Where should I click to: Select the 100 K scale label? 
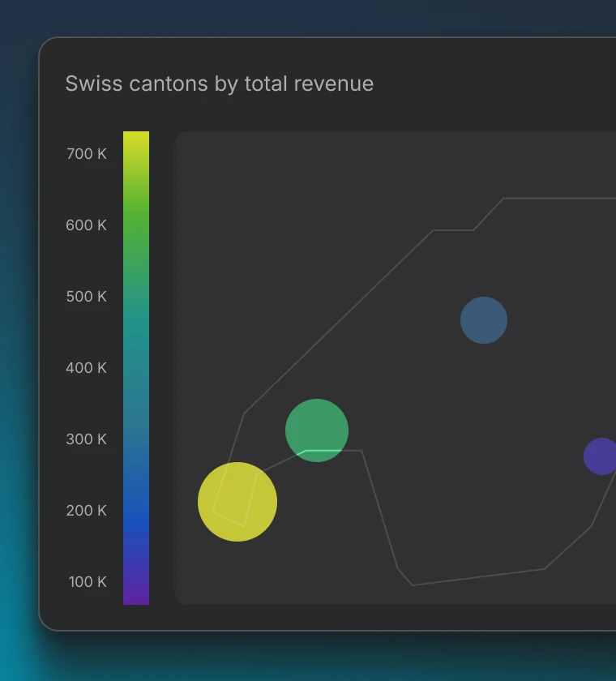[x=87, y=582]
